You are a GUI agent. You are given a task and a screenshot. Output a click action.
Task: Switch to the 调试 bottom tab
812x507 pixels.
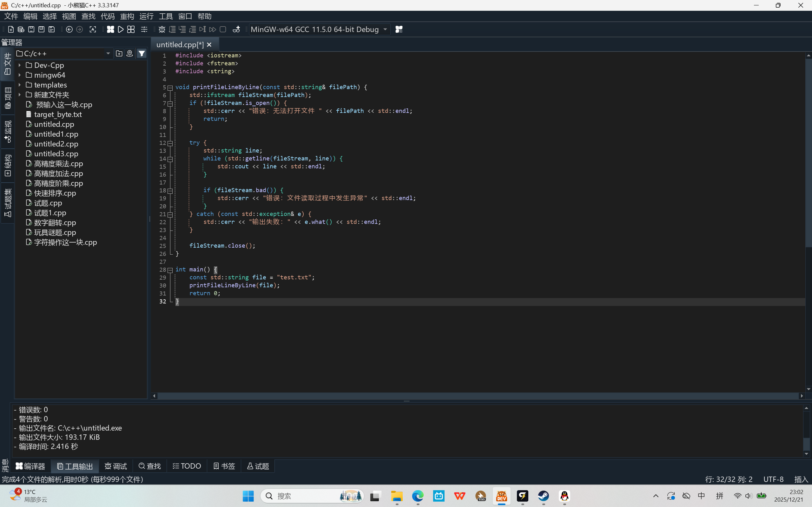tap(116, 466)
